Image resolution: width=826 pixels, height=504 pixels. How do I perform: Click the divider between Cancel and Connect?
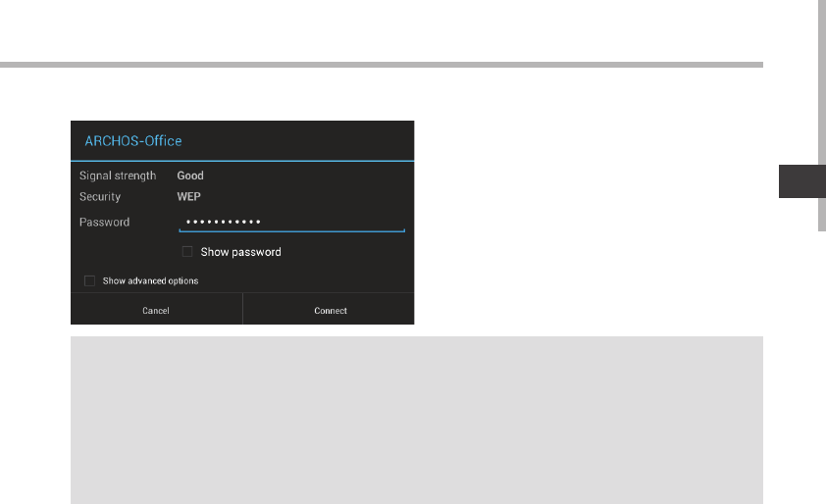[x=243, y=309]
